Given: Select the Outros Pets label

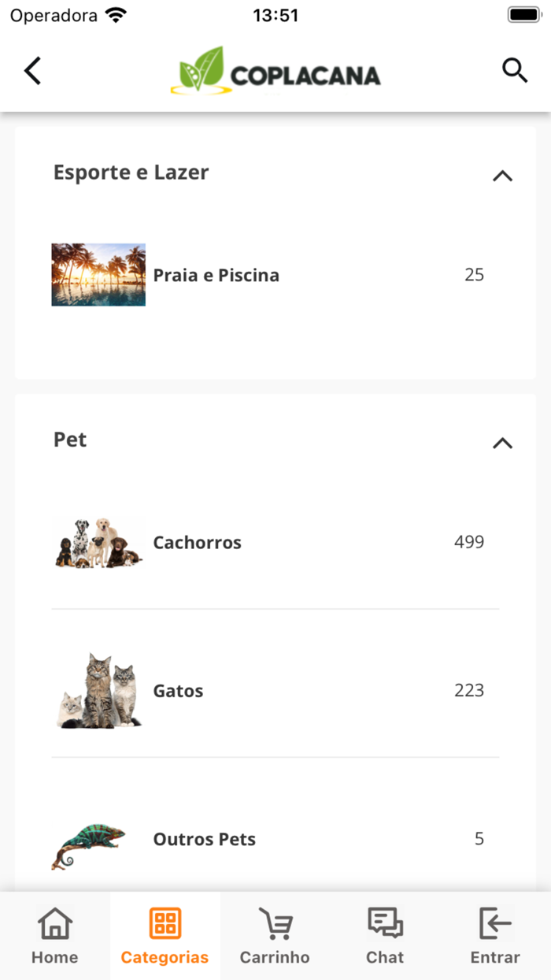Looking at the screenshot, I should (205, 839).
